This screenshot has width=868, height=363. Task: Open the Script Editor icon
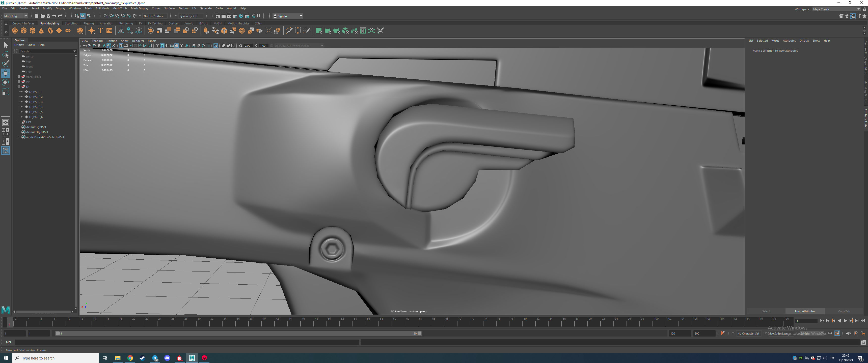(863, 343)
